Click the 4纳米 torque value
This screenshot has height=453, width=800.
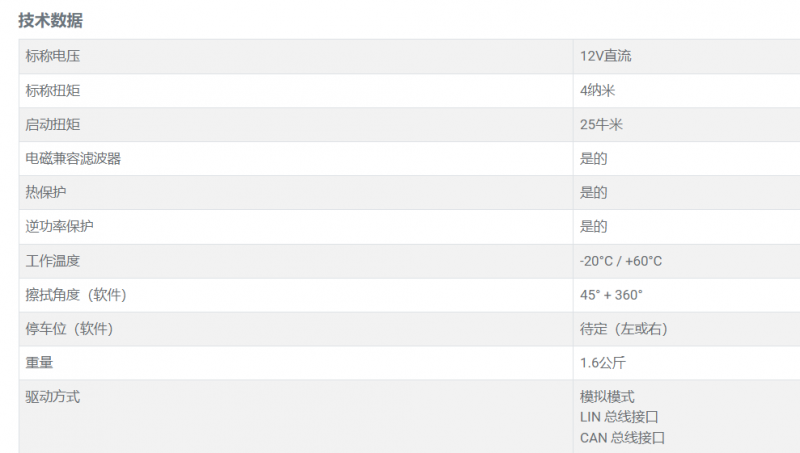tap(597, 90)
